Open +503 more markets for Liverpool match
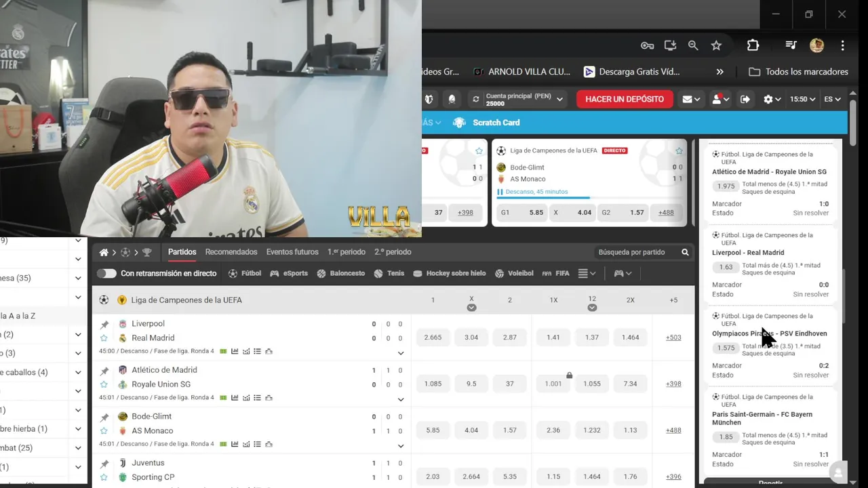Viewport: 868px width, 488px height. click(x=673, y=338)
